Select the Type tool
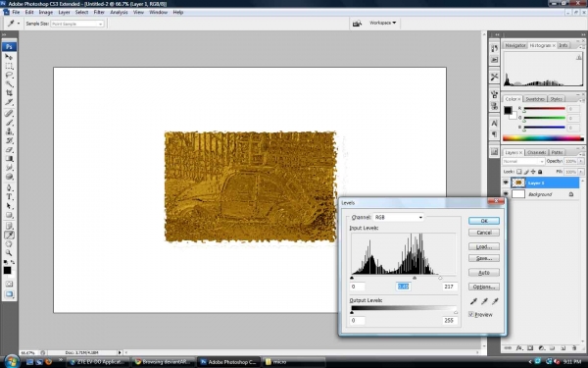 click(x=9, y=197)
